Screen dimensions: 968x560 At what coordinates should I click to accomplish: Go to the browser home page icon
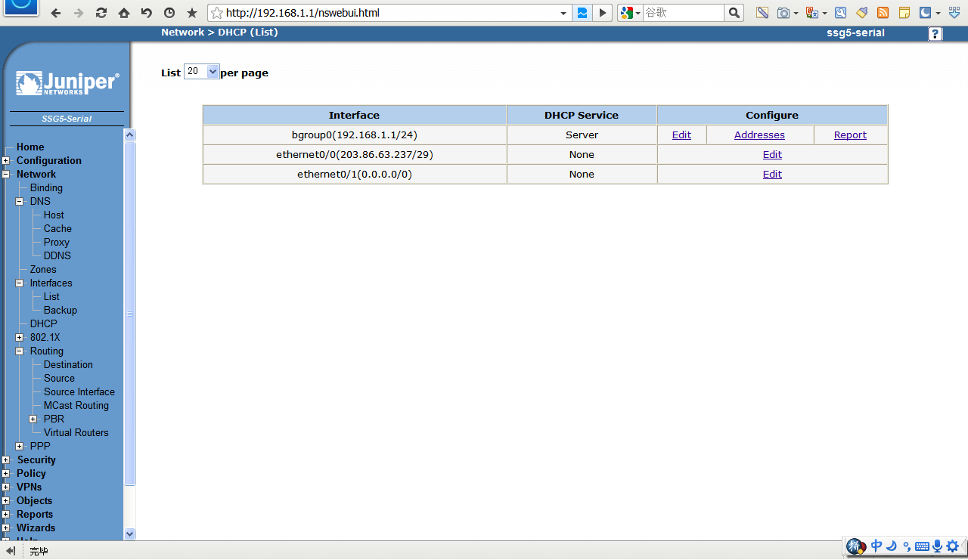pos(123,13)
